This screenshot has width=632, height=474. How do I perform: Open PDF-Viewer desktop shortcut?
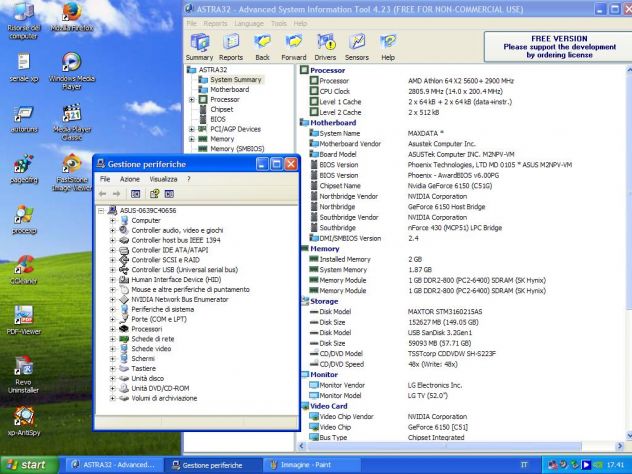24,320
